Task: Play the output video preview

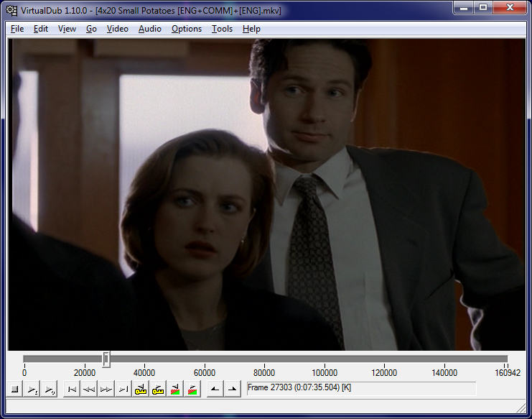Action: (x=50, y=389)
